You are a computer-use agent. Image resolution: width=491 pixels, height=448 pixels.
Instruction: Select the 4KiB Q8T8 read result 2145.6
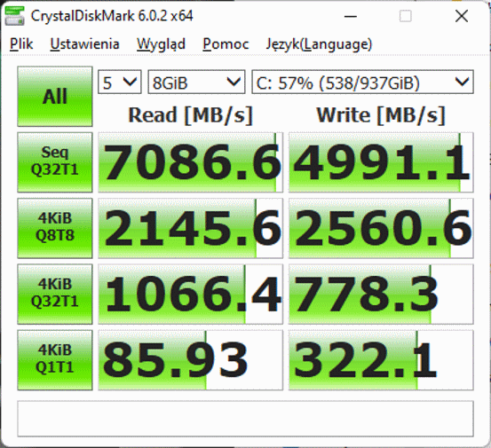click(190, 228)
